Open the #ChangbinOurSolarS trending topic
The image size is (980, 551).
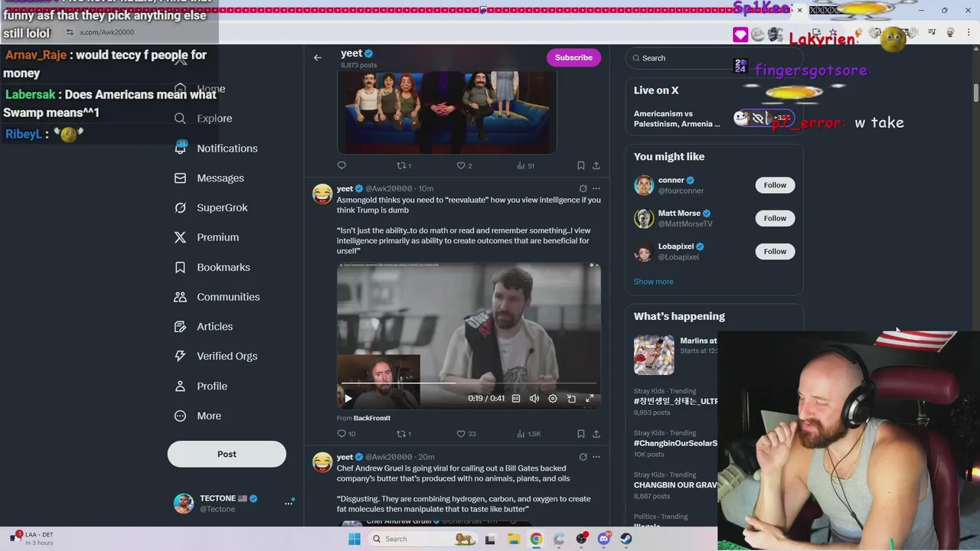pos(675,443)
